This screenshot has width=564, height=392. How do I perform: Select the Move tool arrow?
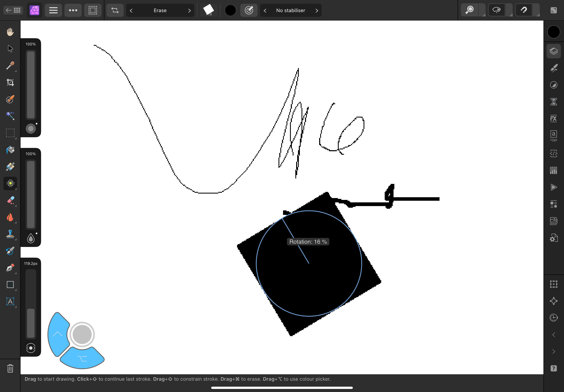[10, 49]
